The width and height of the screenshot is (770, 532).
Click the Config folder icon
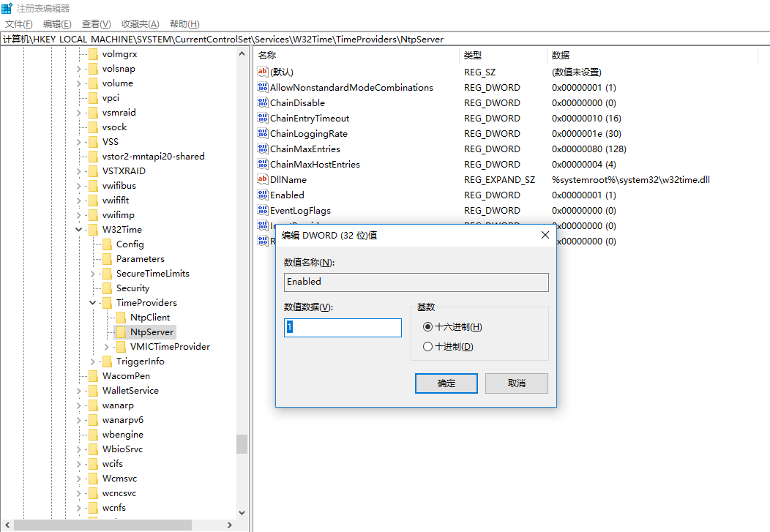[107, 244]
